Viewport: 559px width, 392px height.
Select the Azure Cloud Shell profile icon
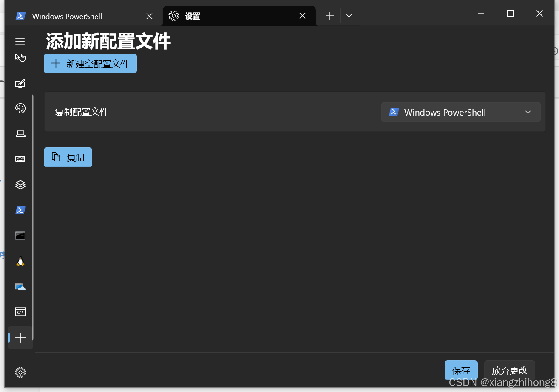point(20,287)
